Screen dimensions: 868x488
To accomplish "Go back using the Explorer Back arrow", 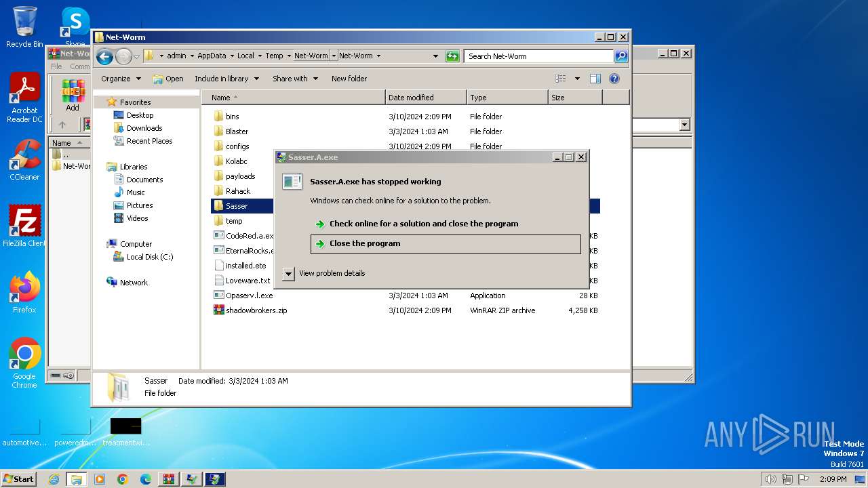I will [104, 56].
